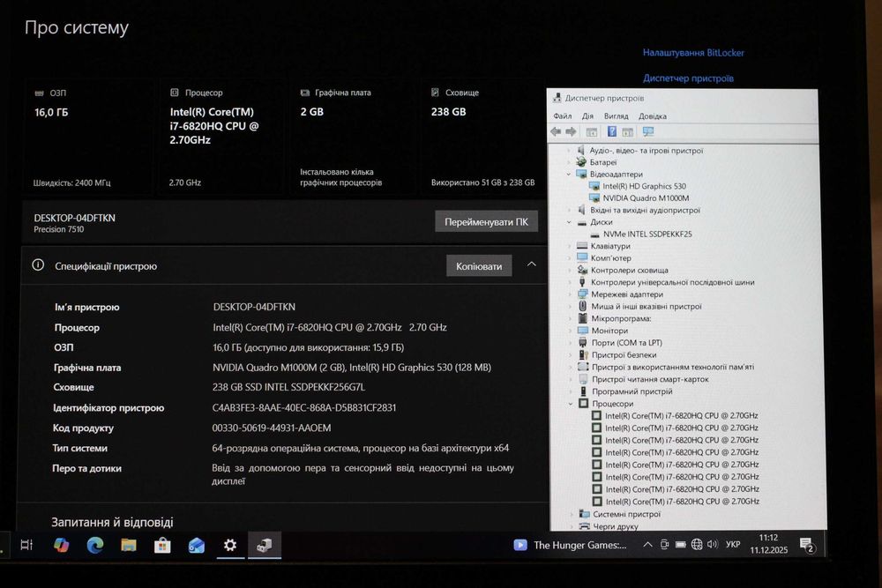Select the Програмний пристрій row
This screenshot has height=588, width=882.
(632, 391)
